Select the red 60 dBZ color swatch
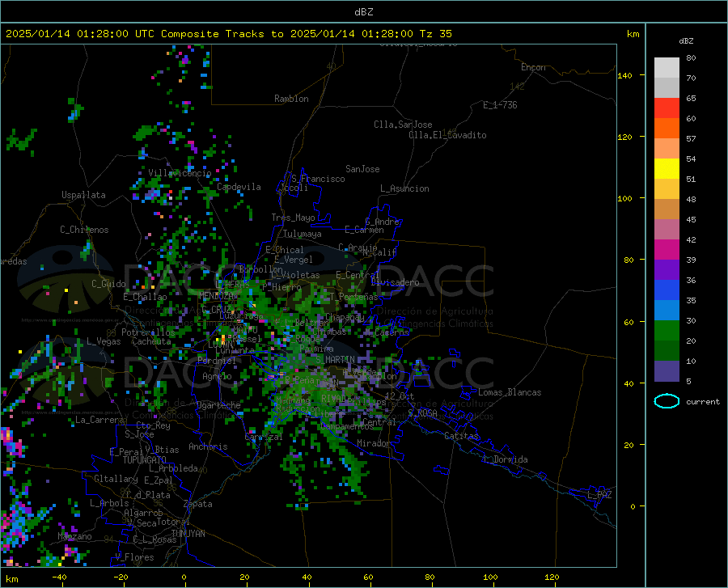Image resolution: width=728 pixels, height=588 pixels. pos(667,108)
